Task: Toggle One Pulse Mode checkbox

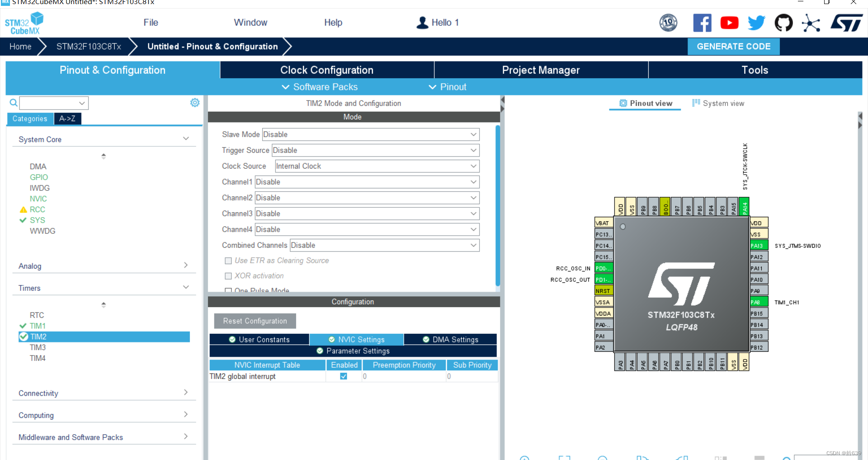Action: point(228,290)
